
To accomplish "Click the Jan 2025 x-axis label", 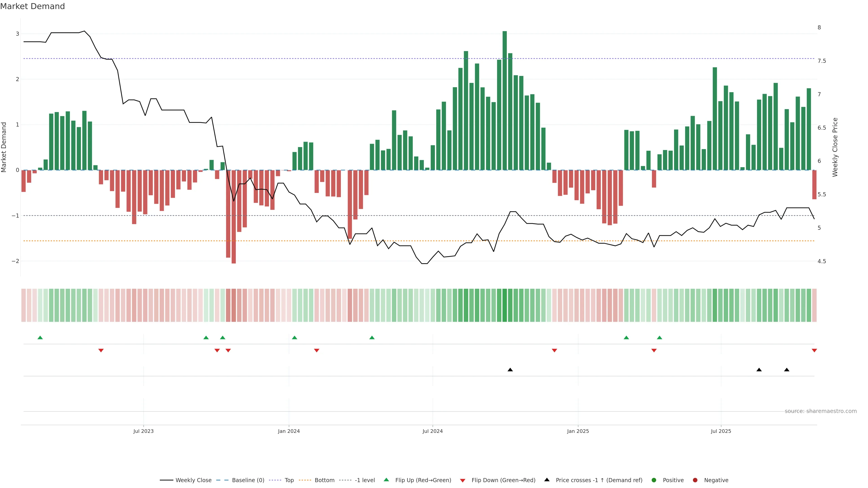I will (x=578, y=431).
